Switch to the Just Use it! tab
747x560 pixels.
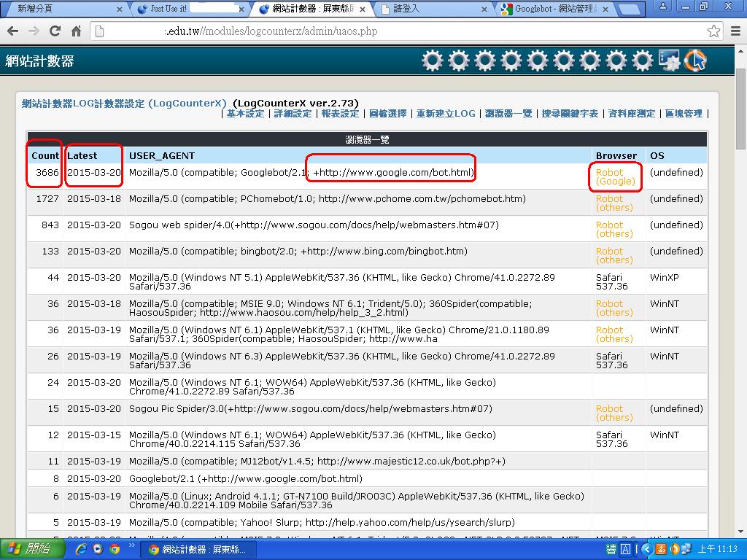point(190,9)
